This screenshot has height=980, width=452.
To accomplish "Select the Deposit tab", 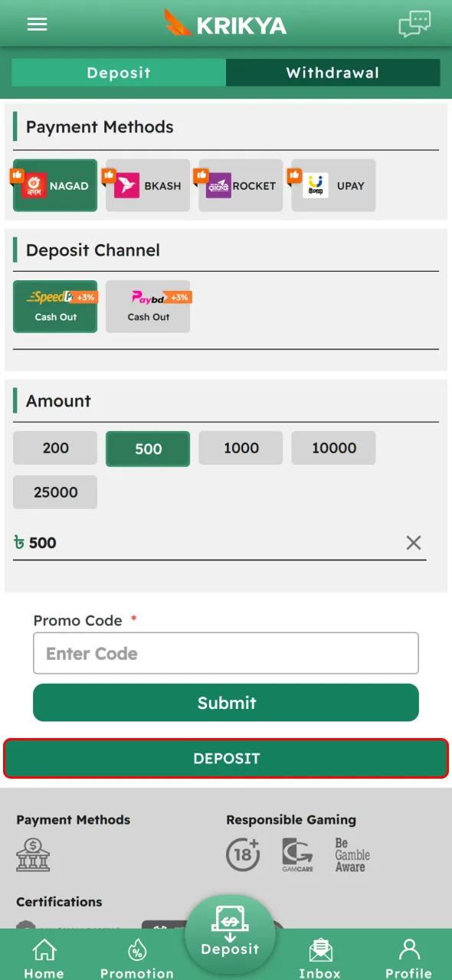I will click(x=119, y=73).
